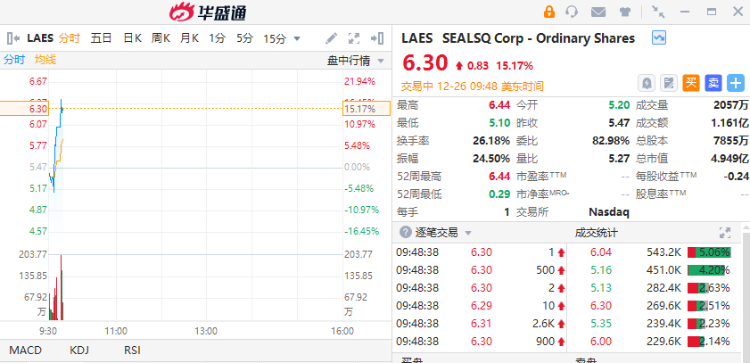Expand the 逐笔交易 dropdown

click(468, 233)
